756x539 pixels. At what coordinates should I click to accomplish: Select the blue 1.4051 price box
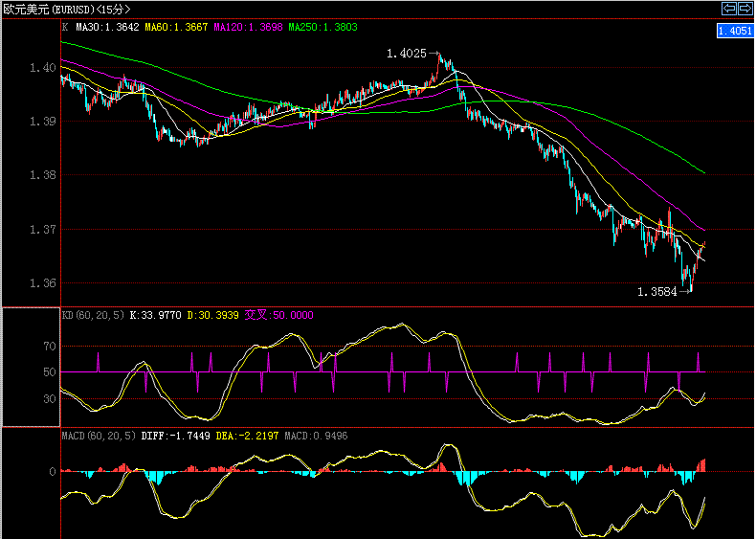pyautogui.click(x=735, y=31)
